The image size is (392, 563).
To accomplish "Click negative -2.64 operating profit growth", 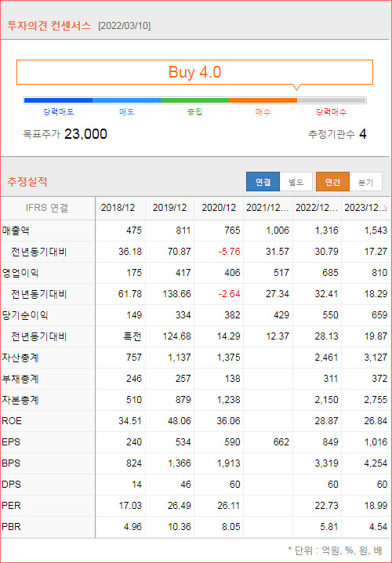I will click(x=228, y=294).
